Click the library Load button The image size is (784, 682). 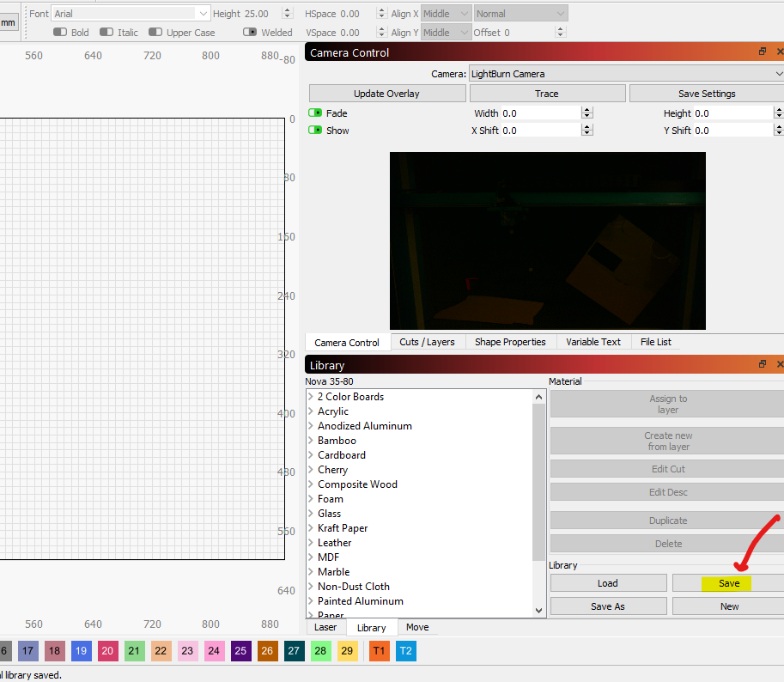608,583
